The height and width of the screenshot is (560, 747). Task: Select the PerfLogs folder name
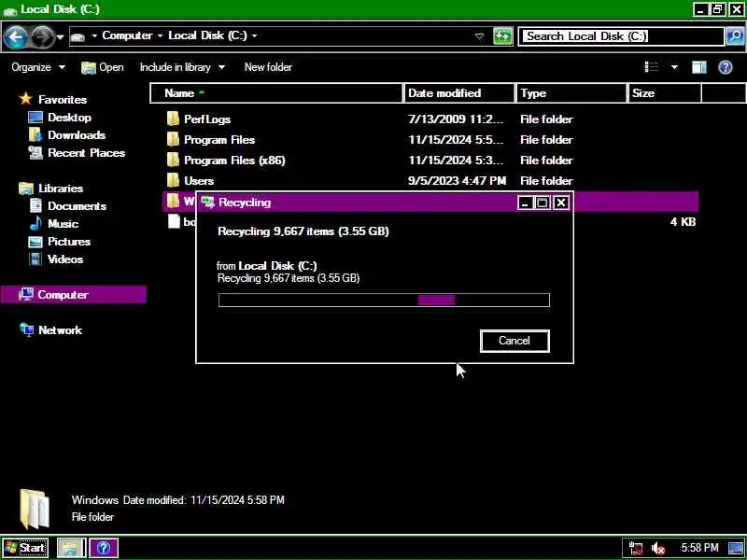(x=207, y=119)
